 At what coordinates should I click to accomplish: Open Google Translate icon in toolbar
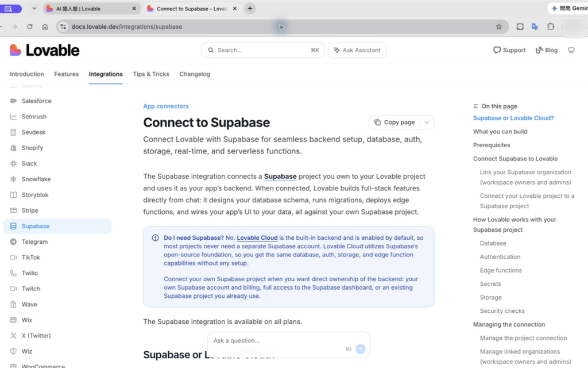click(535, 26)
